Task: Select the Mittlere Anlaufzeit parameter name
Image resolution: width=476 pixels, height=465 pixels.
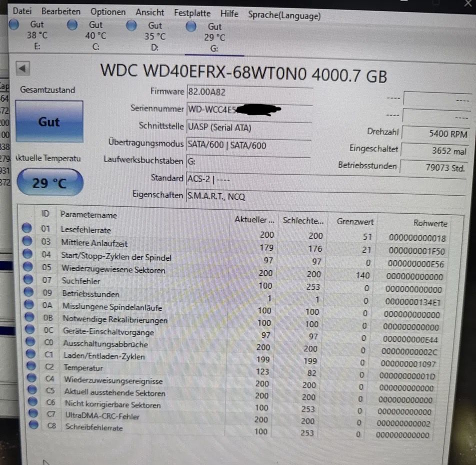Action: [94, 243]
